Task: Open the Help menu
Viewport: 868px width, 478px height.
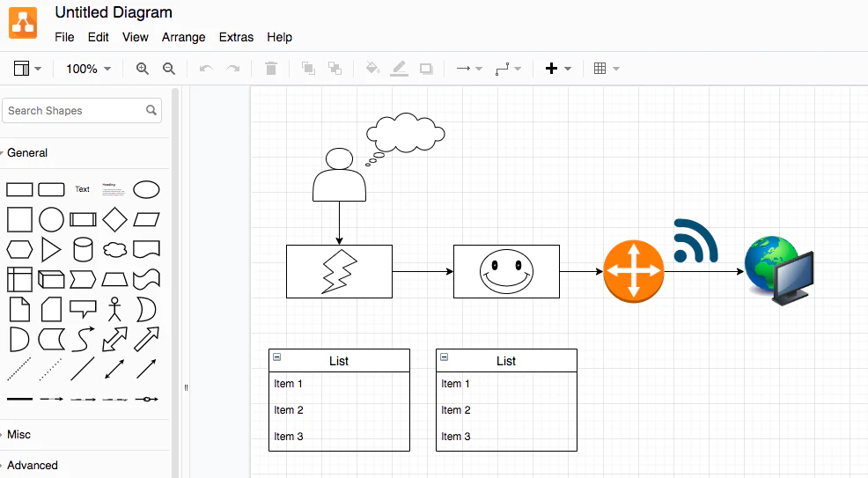Action: (279, 37)
